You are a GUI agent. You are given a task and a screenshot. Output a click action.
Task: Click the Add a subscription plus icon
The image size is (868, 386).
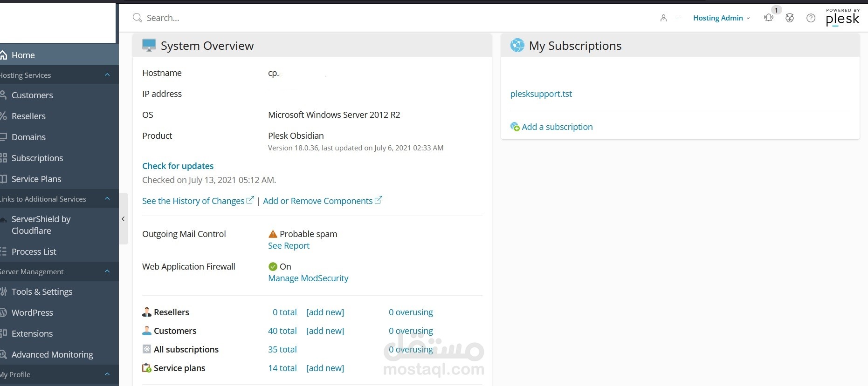[x=515, y=127]
